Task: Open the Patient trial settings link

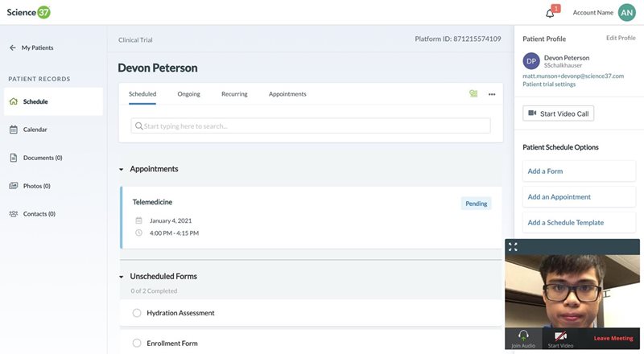Action: [549, 84]
